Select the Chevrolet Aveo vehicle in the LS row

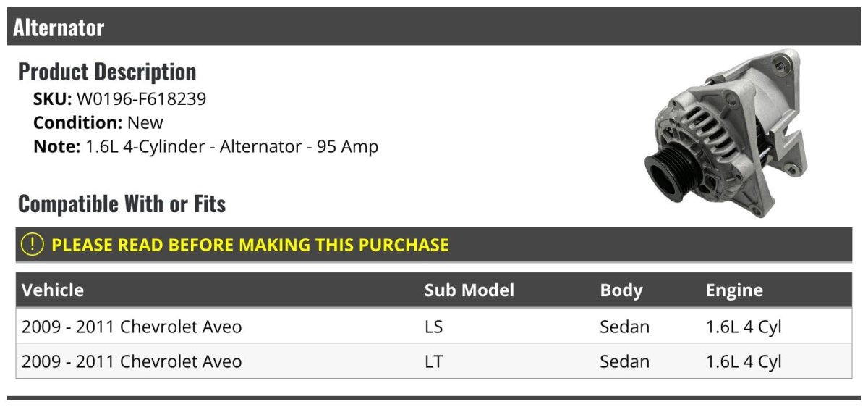pyautogui.click(x=132, y=327)
